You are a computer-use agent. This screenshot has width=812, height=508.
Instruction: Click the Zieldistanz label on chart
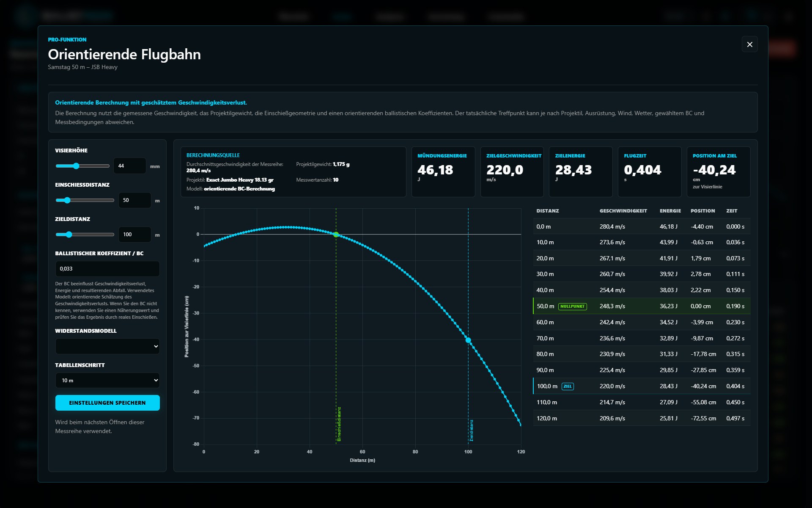(471, 431)
